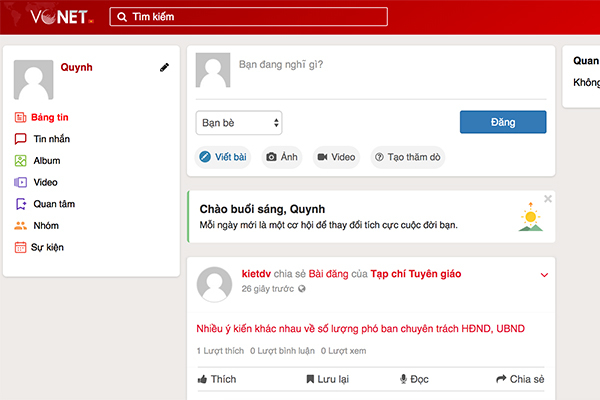Expand the post options chevron

pyautogui.click(x=544, y=275)
